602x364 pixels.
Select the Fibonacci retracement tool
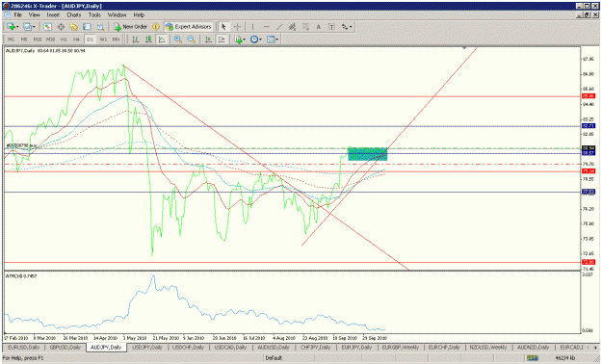pos(305,27)
